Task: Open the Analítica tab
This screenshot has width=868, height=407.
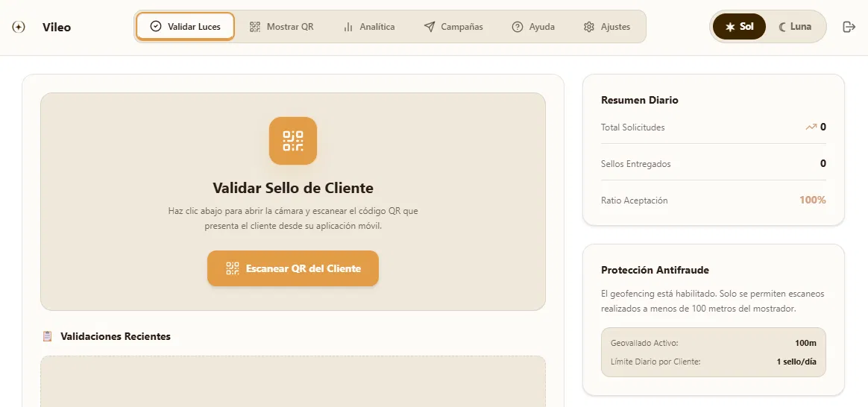Action: (368, 27)
